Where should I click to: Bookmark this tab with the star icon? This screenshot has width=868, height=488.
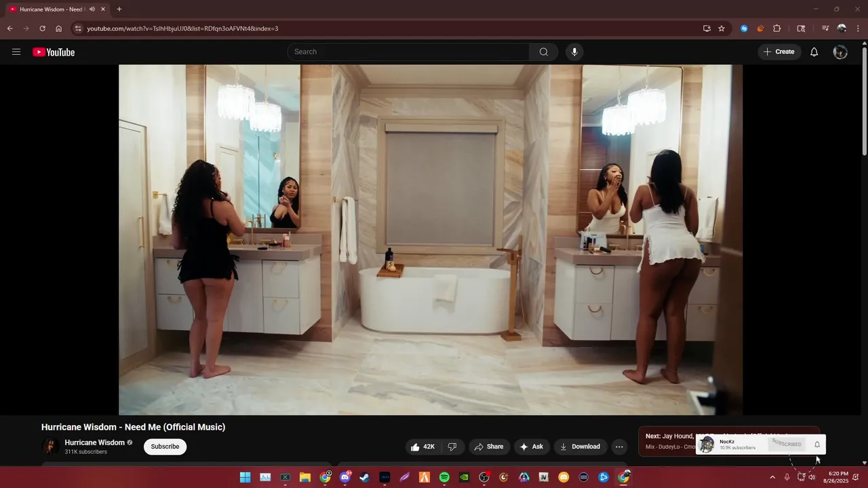coord(722,28)
